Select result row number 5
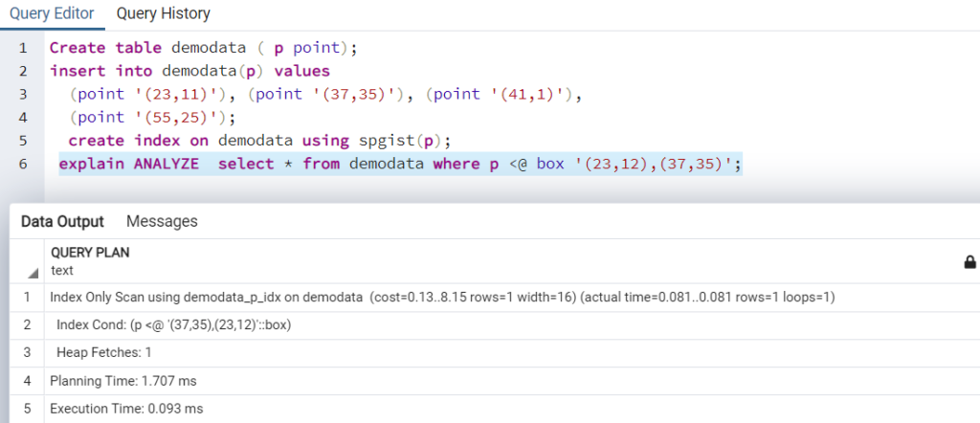The width and height of the screenshot is (980, 423). click(x=27, y=409)
